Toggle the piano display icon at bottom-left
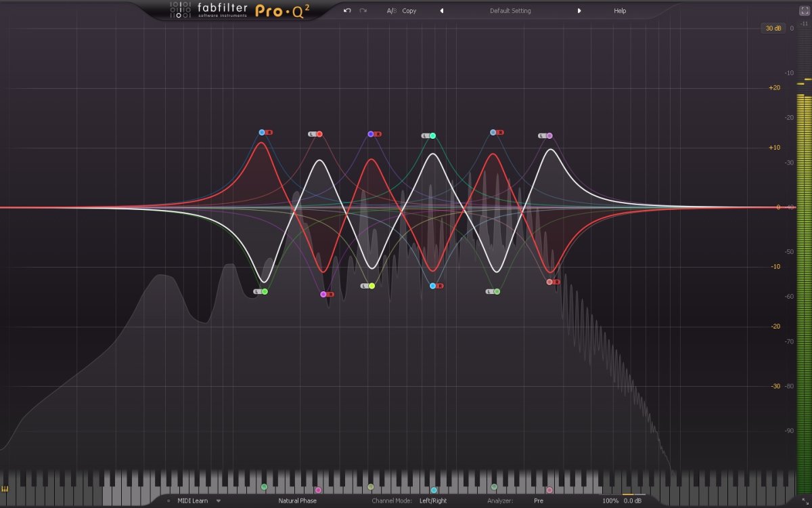The height and width of the screenshot is (508, 812). click(5, 488)
